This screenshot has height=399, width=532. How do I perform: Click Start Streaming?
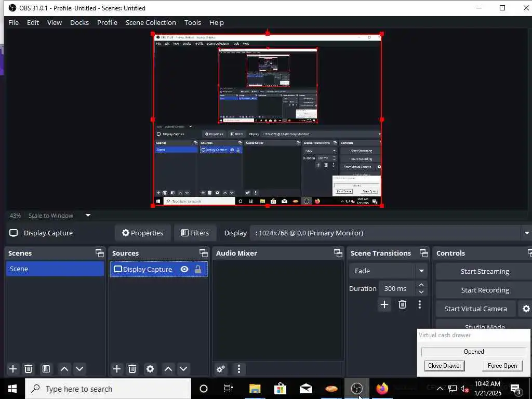(485, 271)
